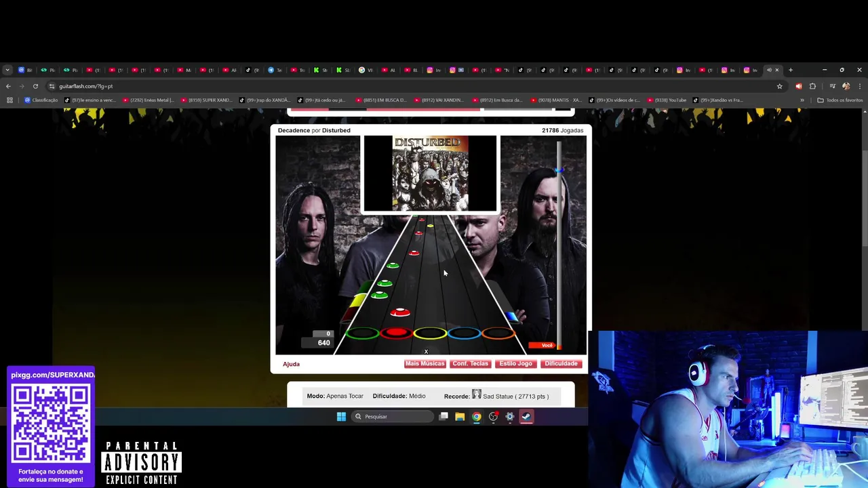This screenshot has width=868, height=488.
Task: Click the small X below the fretboard
Action: [426, 352]
